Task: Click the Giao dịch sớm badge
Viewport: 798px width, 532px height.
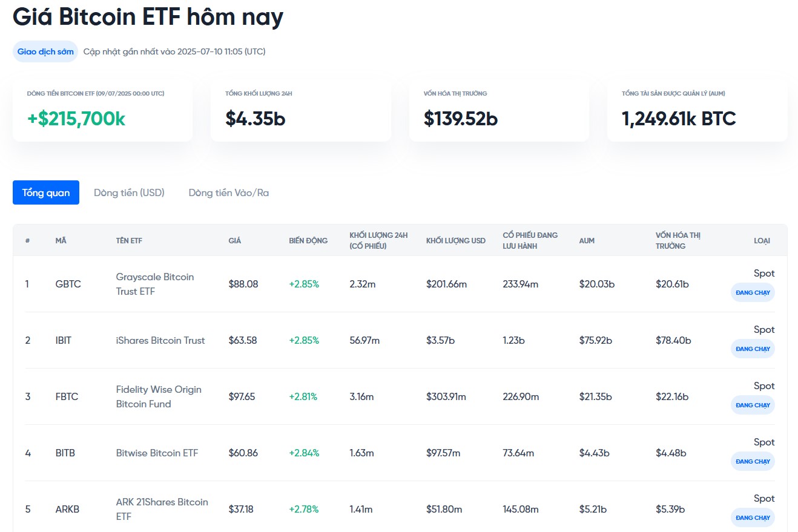Action: click(x=45, y=51)
